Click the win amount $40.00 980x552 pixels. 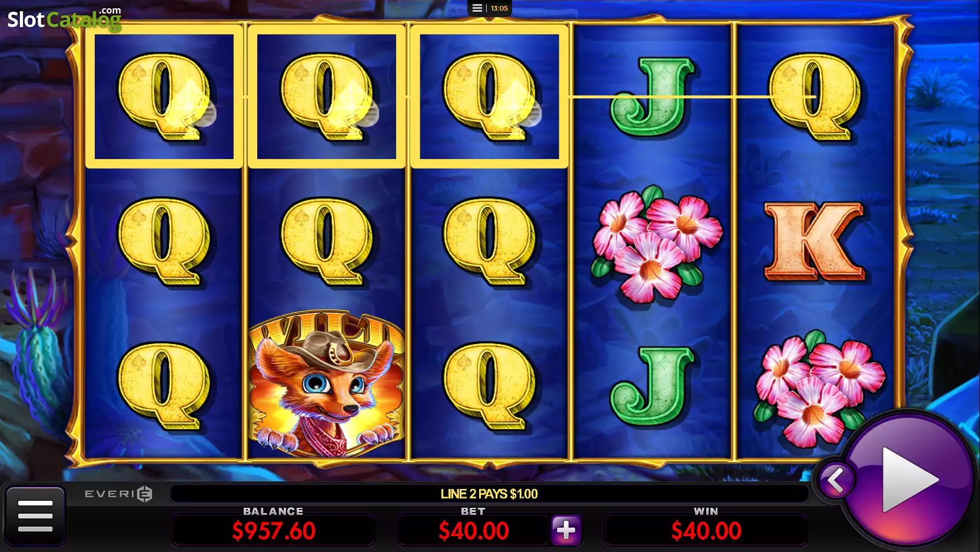tap(706, 531)
